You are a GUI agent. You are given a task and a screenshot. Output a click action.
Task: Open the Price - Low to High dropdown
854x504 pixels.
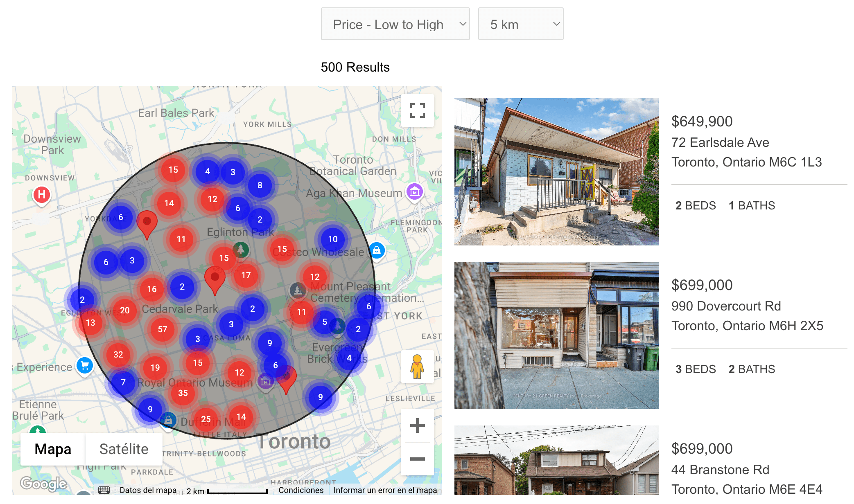[395, 24]
